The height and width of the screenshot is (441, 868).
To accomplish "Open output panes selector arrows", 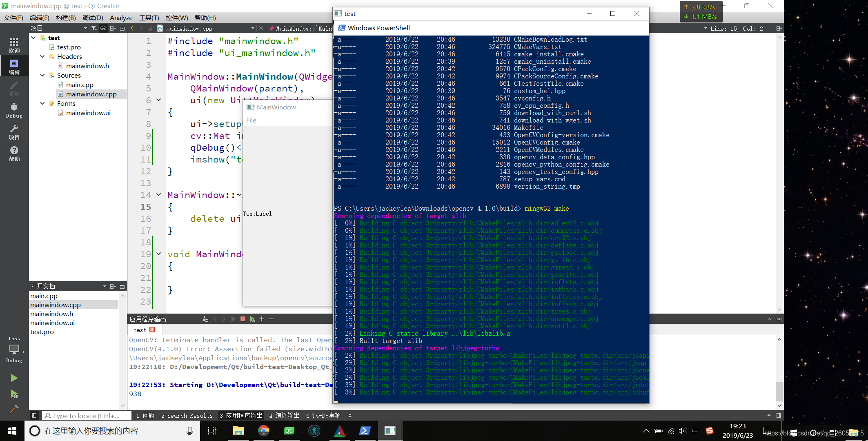I will (350, 415).
